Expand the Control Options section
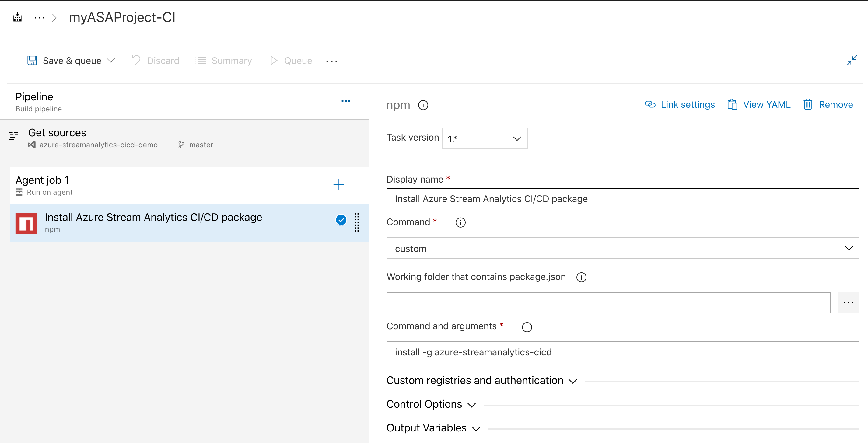 click(424, 403)
